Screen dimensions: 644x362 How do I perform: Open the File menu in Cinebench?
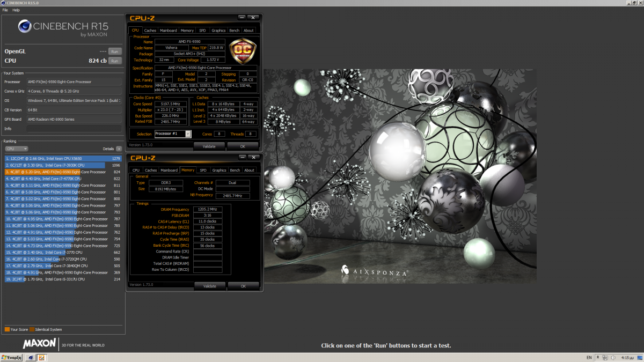coord(5,10)
